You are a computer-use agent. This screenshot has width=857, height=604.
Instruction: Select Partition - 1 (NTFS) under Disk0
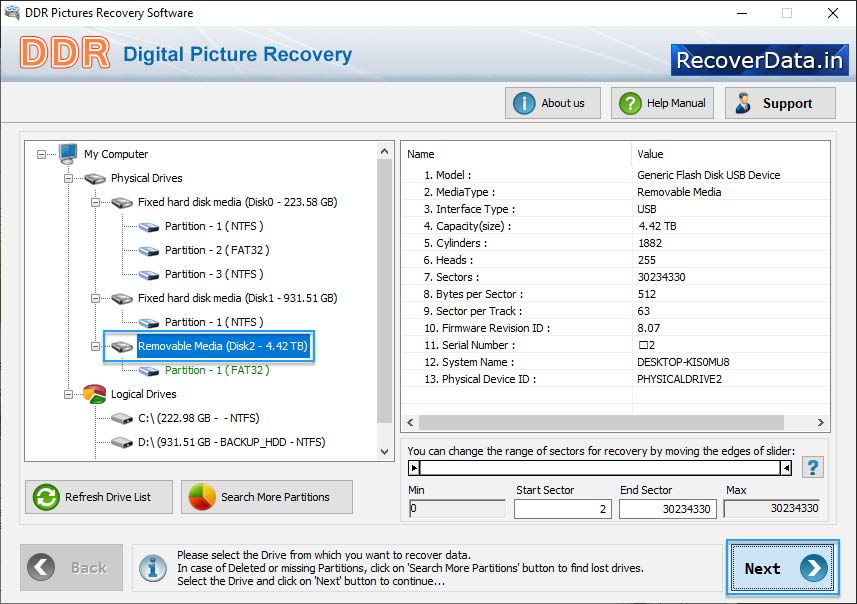(214, 226)
